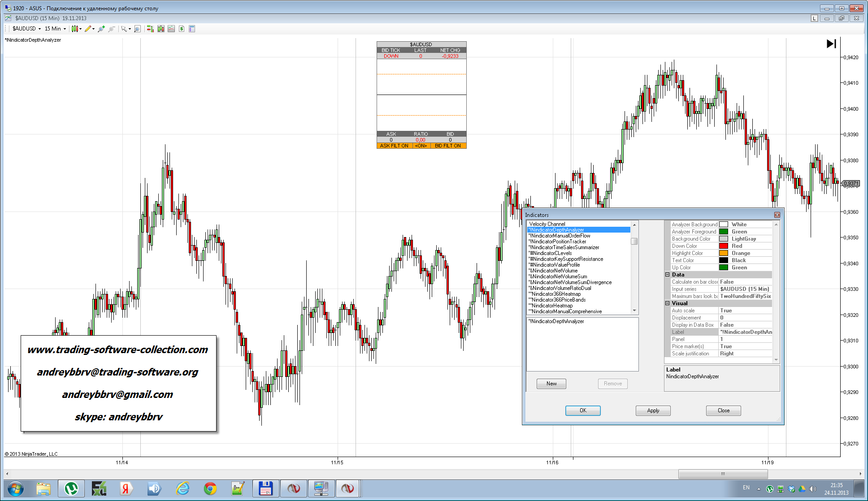Open chart trader icon in toolbar
Image resolution: width=868 pixels, height=501 pixels.
click(x=150, y=29)
